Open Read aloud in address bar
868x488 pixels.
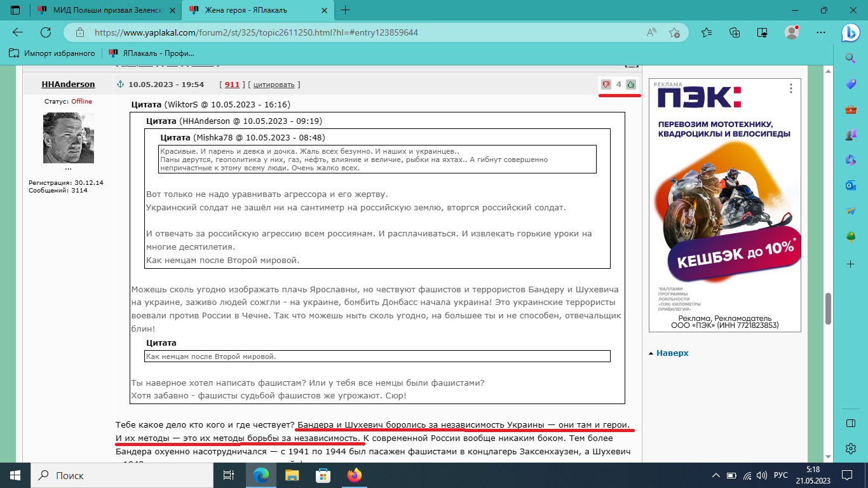pos(652,32)
